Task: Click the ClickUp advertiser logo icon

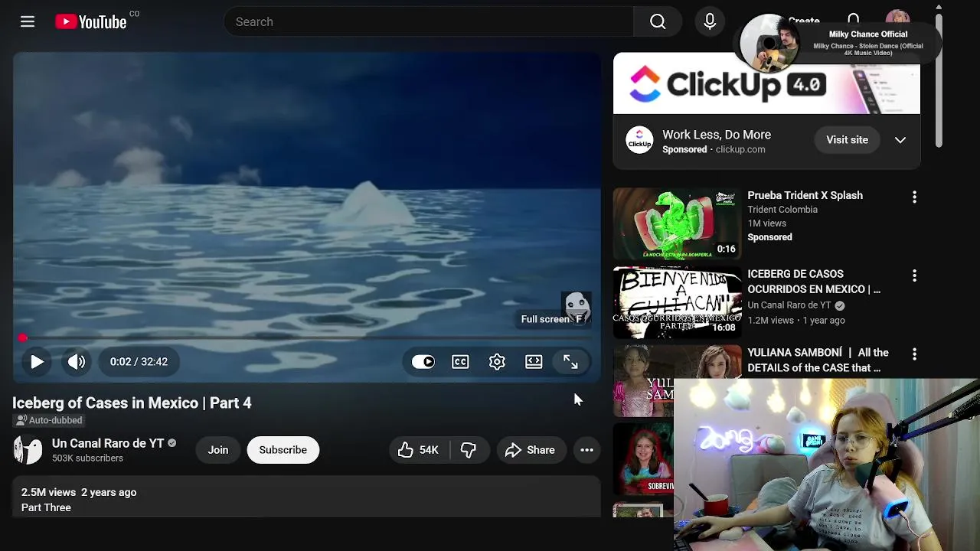Action: (639, 140)
